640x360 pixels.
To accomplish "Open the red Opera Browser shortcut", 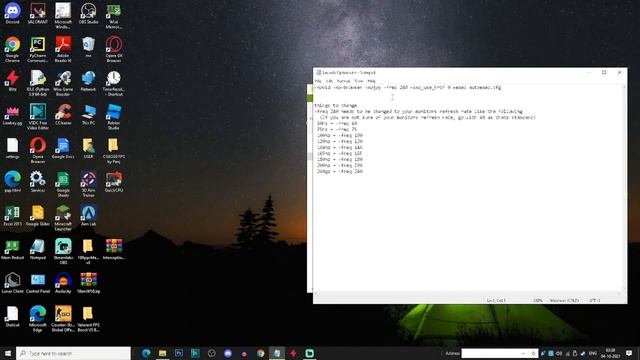I will [38, 150].
